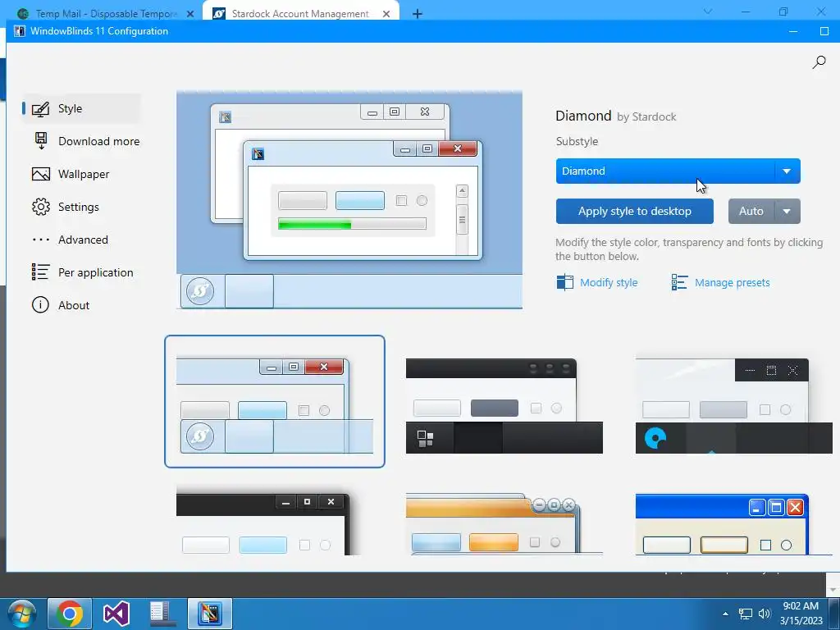Click the Manage presets icon
Viewport: 840px width, 630px height.
pyautogui.click(x=679, y=282)
